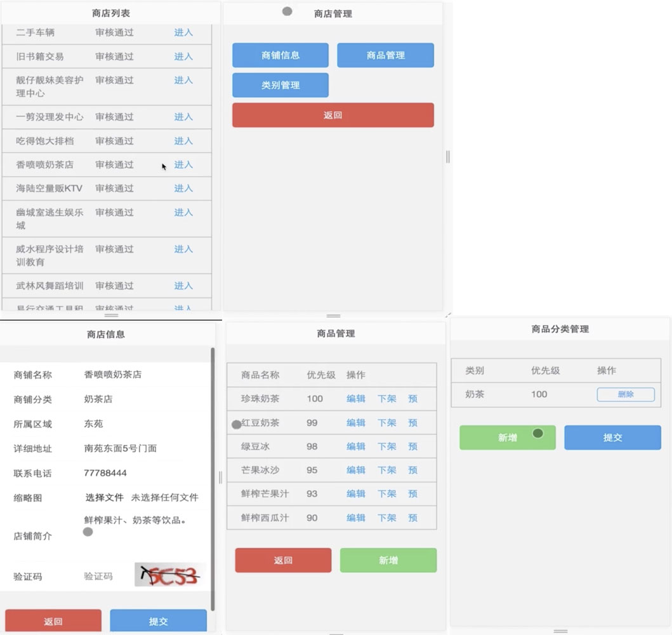Click 下架 for 鲜榨西瓜汁

pos(386,518)
